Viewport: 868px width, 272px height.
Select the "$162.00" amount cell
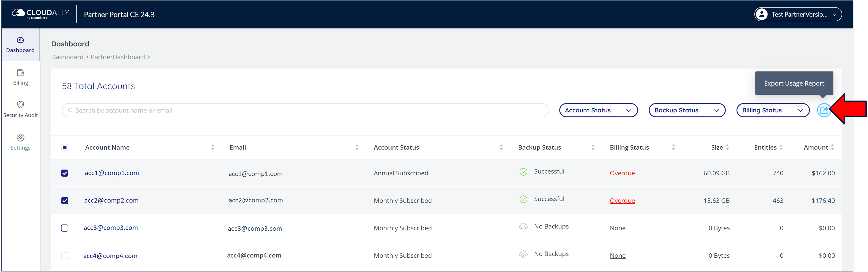tap(823, 173)
